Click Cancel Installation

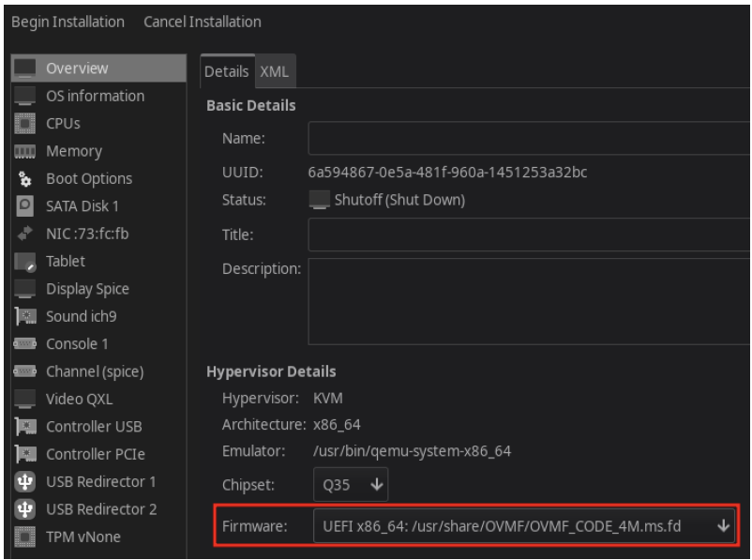203,22
